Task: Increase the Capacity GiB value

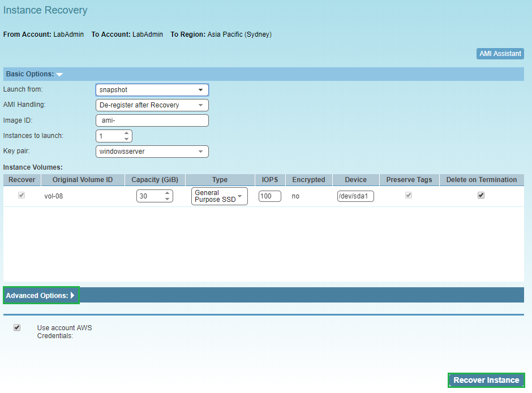Action: [167, 193]
